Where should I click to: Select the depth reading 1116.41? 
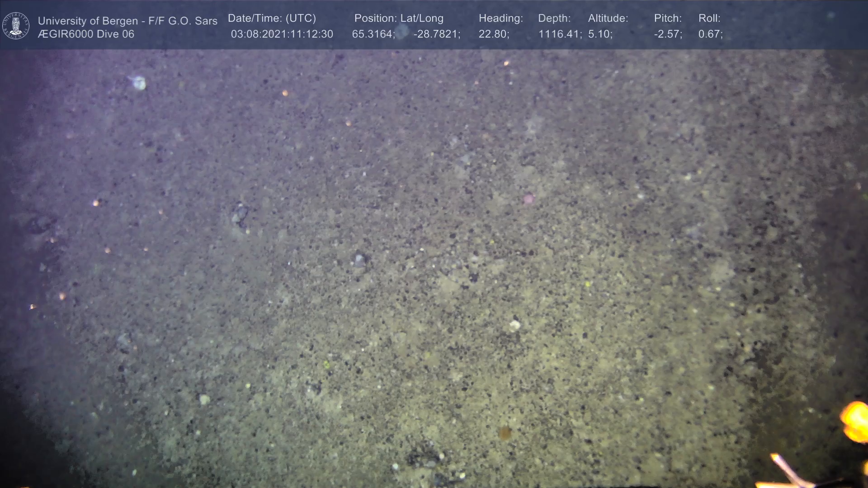click(559, 34)
